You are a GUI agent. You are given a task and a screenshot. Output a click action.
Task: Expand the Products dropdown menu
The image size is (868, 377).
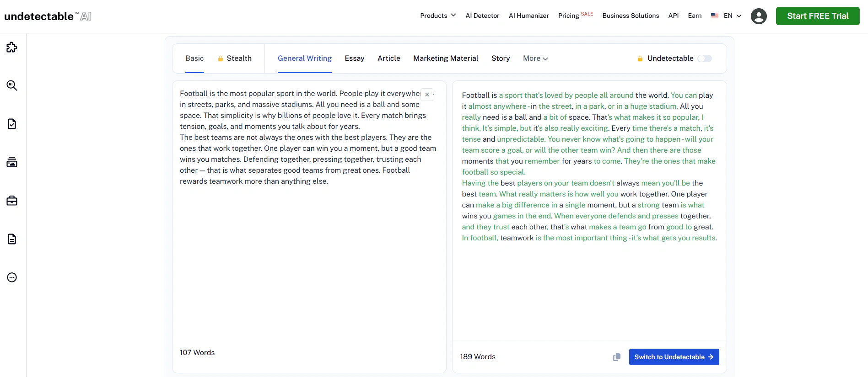pos(438,16)
